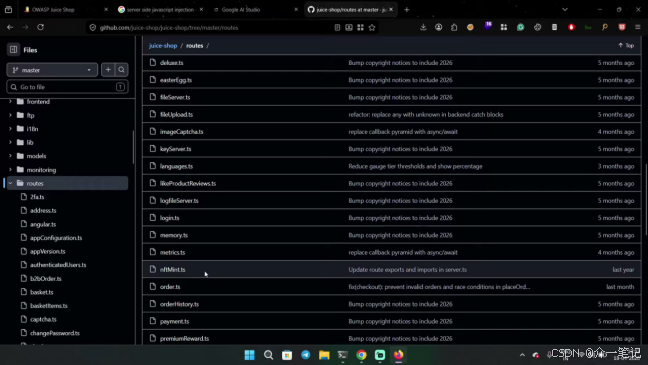
Task: Open angular.ts in the file tree
Action: pyautogui.click(x=43, y=224)
